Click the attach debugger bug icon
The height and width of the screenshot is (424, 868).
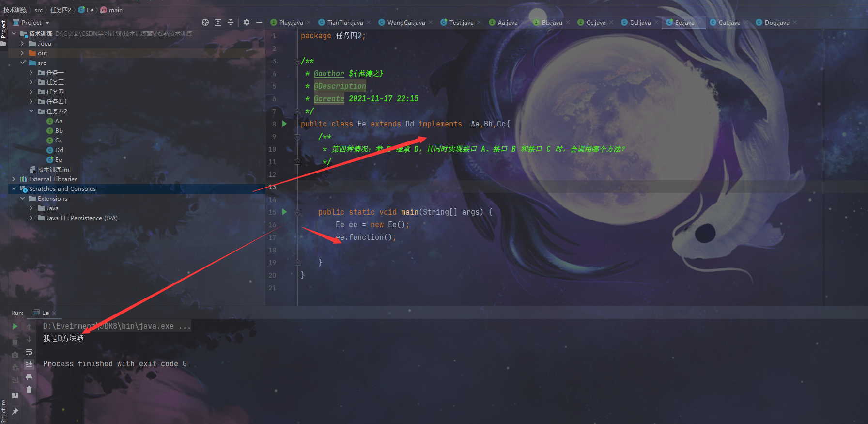point(15,367)
